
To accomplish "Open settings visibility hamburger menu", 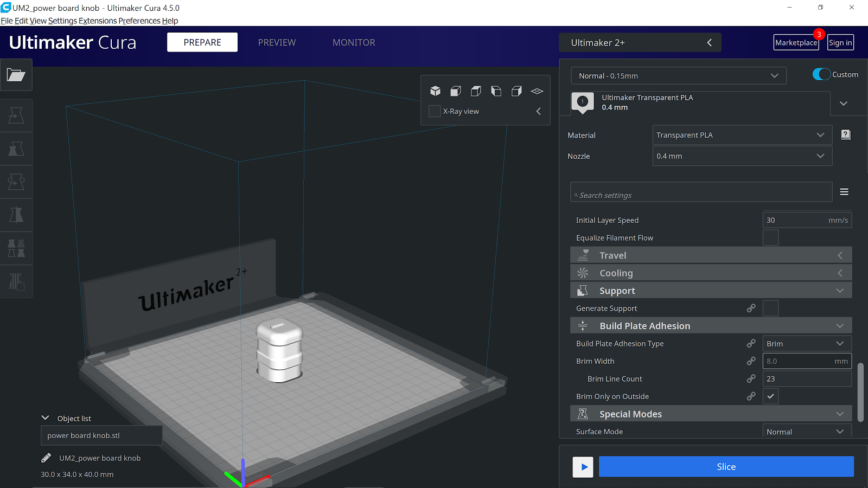I will click(844, 192).
